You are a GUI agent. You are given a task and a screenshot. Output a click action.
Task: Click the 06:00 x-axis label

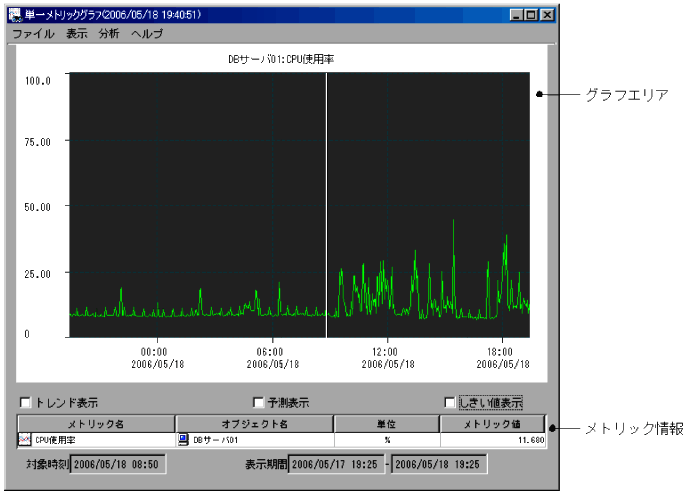coord(272,358)
